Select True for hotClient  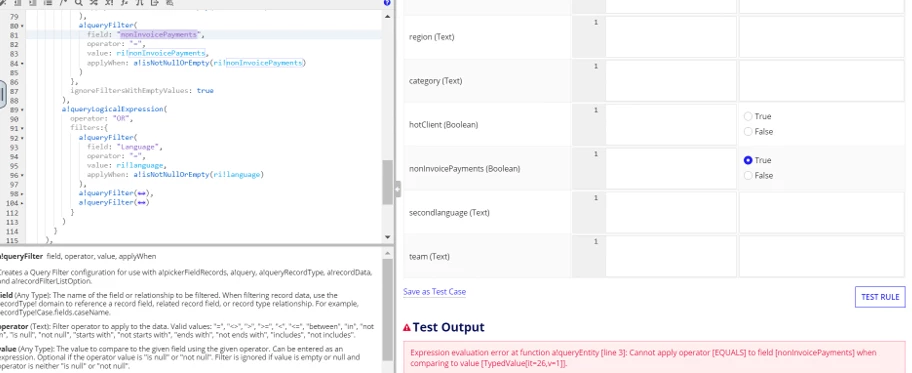(x=748, y=116)
